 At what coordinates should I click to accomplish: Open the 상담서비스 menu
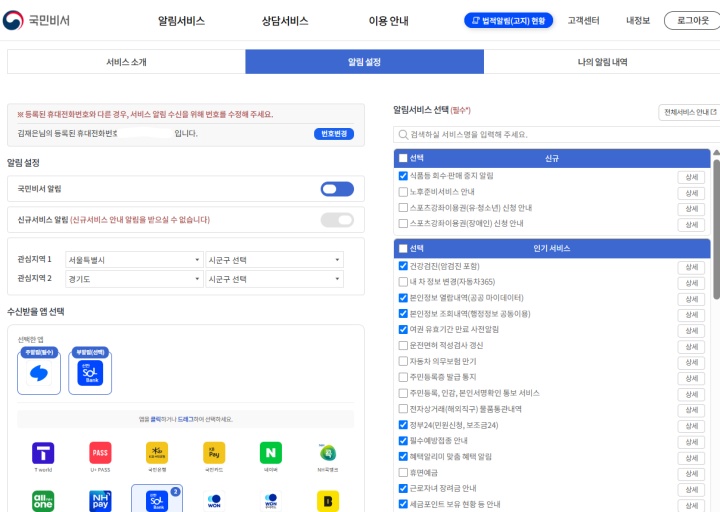point(285,21)
